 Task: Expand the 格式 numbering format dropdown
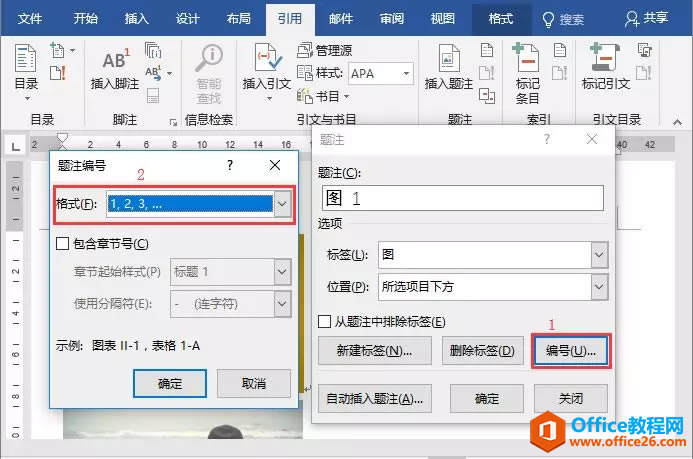point(282,204)
